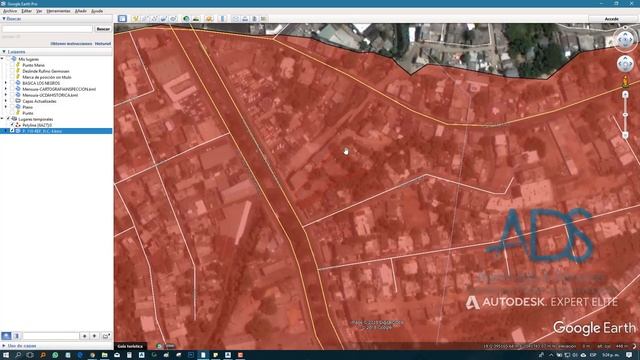This screenshot has width=640, height=360.
Task: Click the zoom in plus button
Action: [625, 95]
